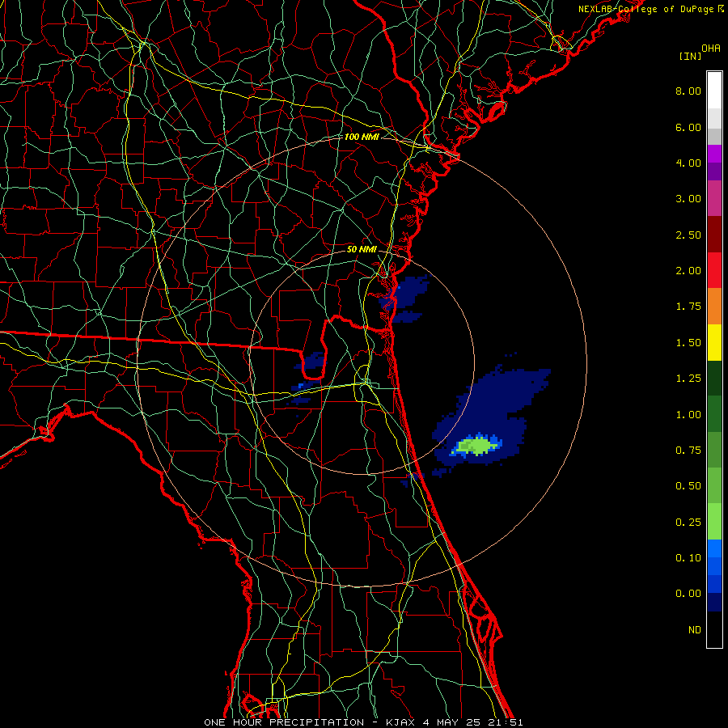Viewport: 728px width, 728px height.
Task: Click the 100 NMI range ring label
Action: [x=362, y=137]
